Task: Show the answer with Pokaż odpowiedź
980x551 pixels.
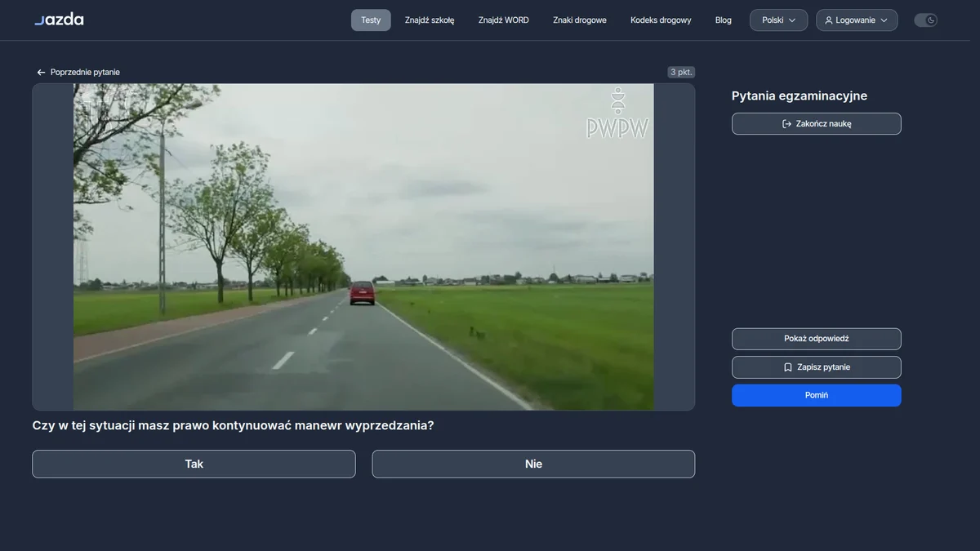Action: pos(817,339)
